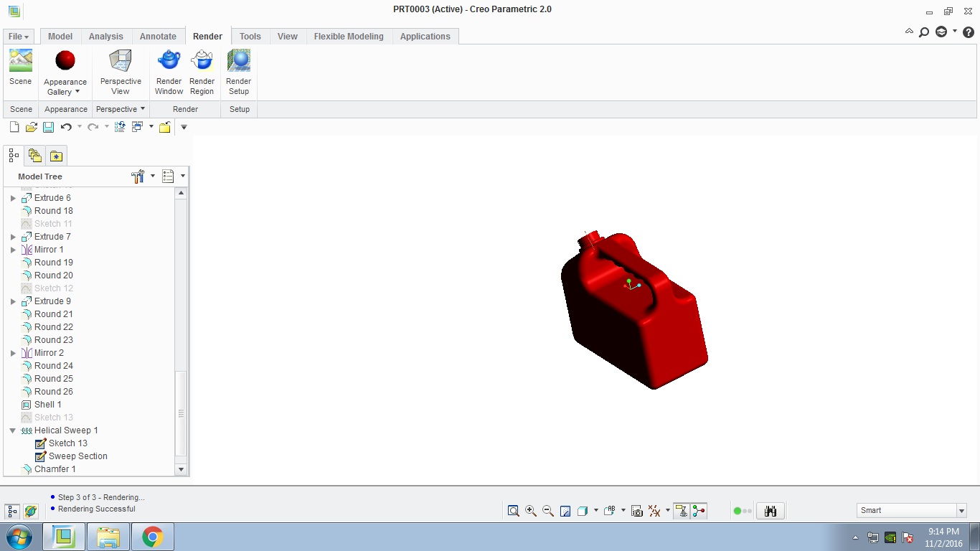Image resolution: width=980 pixels, height=551 pixels.
Task: Switch to the Flexible Modeling tab
Action: click(x=349, y=37)
